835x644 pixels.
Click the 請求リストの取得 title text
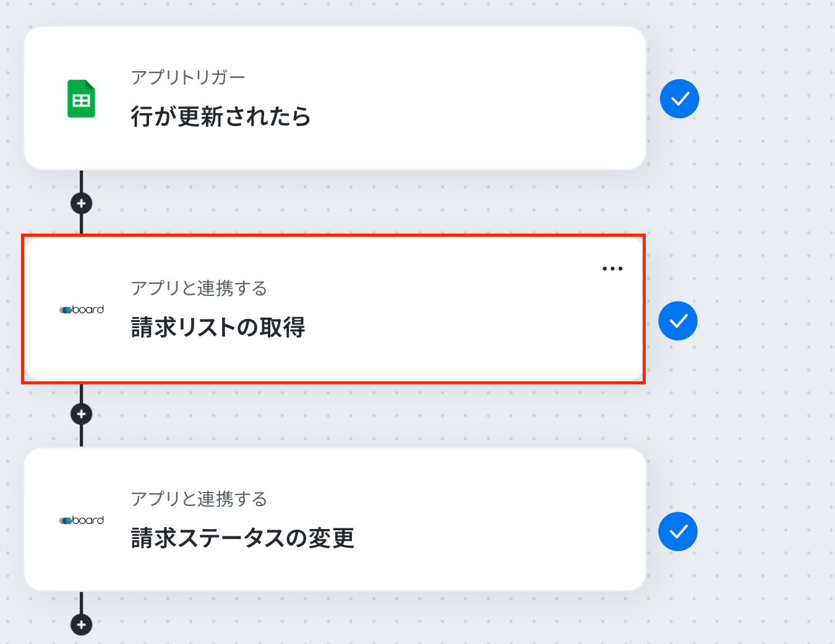pyautogui.click(x=218, y=328)
